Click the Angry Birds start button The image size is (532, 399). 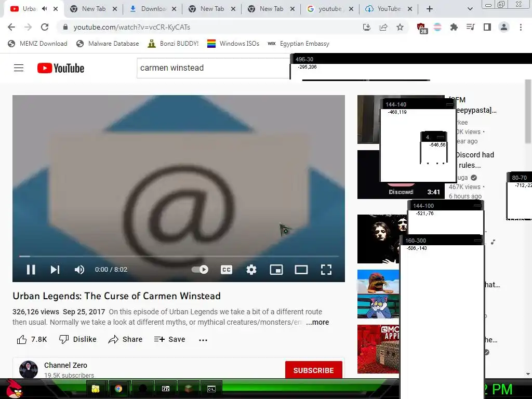click(14, 389)
